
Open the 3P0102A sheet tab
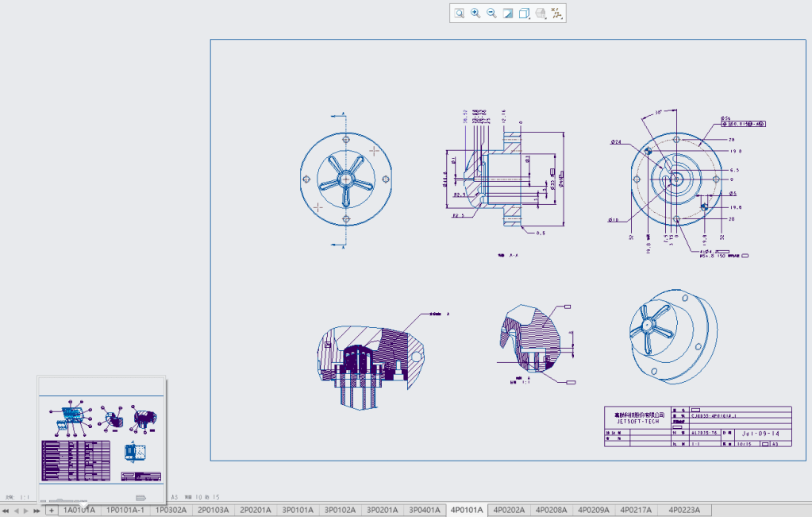pos(340,510)
